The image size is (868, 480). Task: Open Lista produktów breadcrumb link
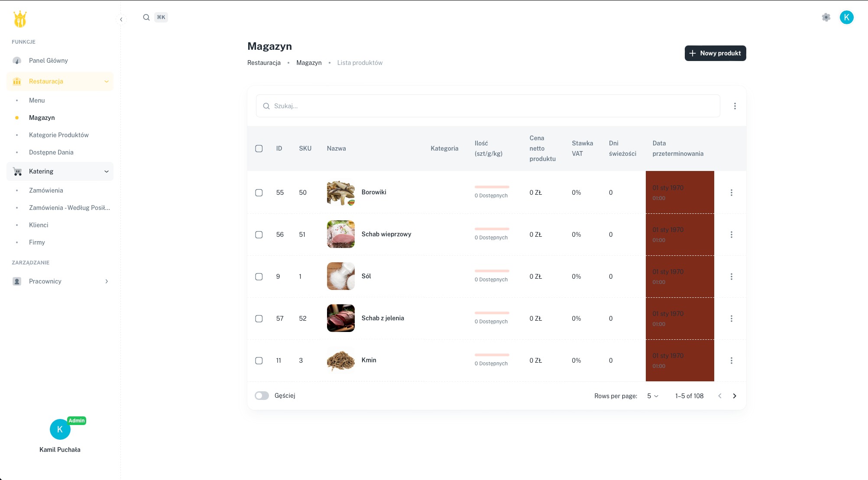pos(360,62)
